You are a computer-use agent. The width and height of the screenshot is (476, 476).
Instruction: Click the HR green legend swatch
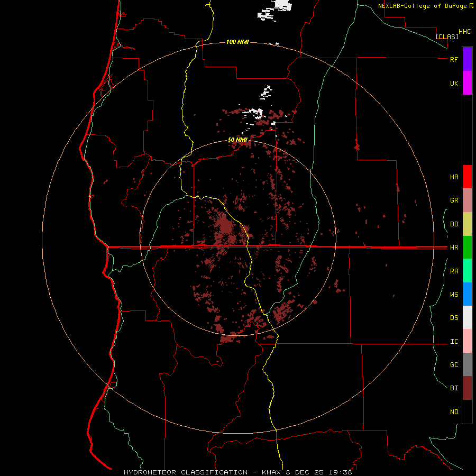coord(467,248)
